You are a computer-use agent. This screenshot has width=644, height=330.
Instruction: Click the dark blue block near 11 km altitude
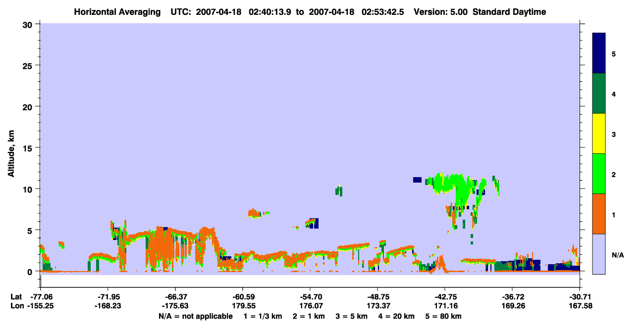coord(417,180)
